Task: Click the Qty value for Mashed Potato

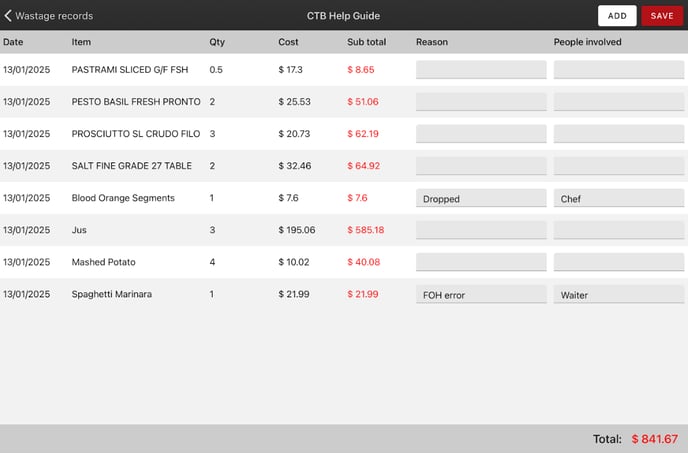Action: tap(212, 262)
